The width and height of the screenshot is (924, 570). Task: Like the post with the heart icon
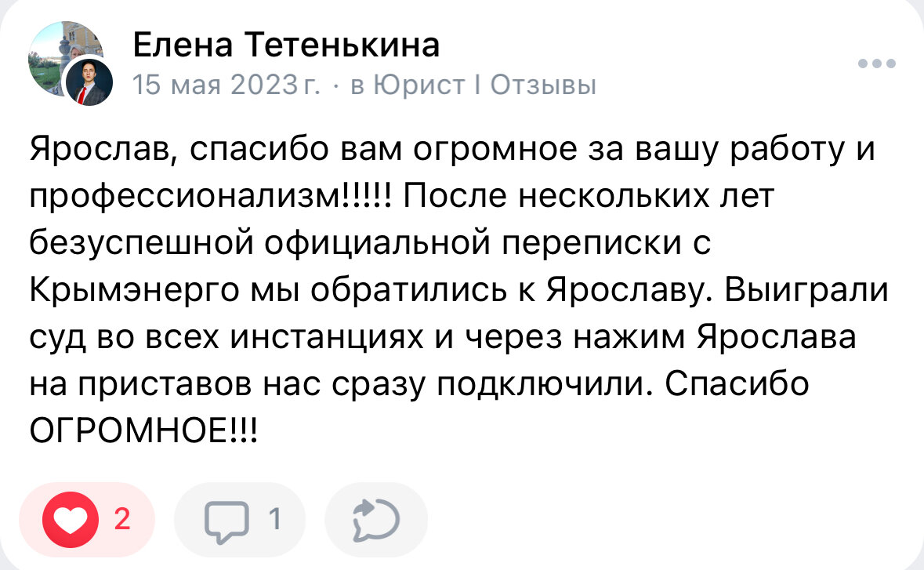(x=71, y=520)
